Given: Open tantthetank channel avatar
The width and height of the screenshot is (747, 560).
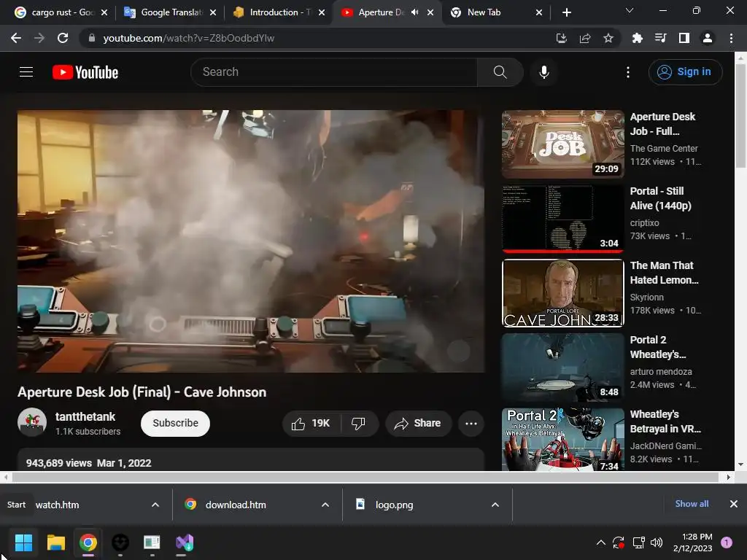Looking at the screenshot, I should [32, 422].
